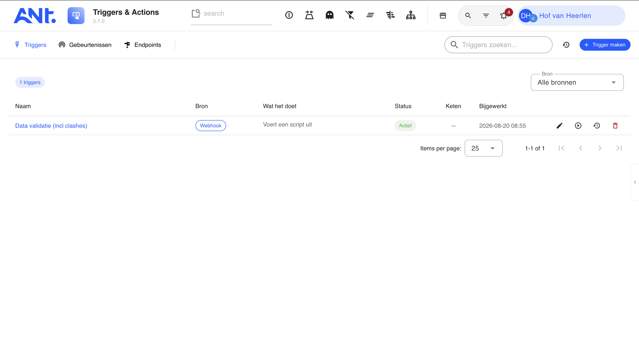The height and width of the screenshot is (364, 639).
Task: Open trigger history icon beside Trigger maken
Action: [x=566, y=45]
